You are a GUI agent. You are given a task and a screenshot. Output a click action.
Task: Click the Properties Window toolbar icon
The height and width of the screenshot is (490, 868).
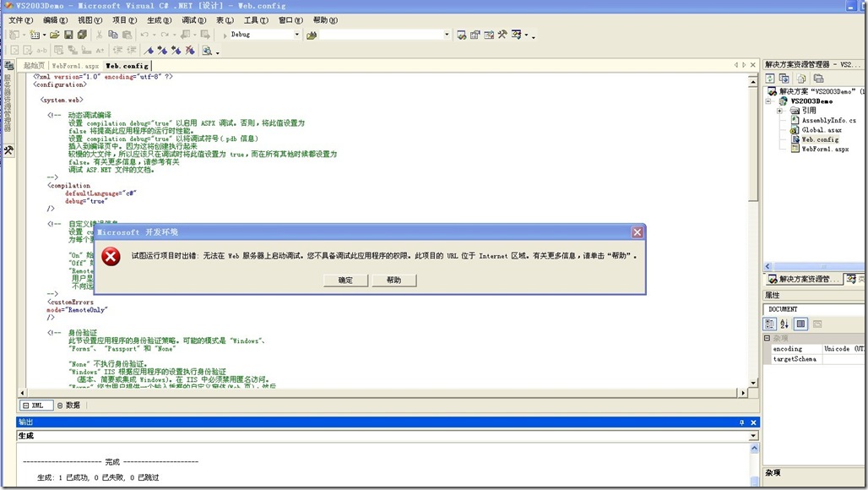(475, 35)
